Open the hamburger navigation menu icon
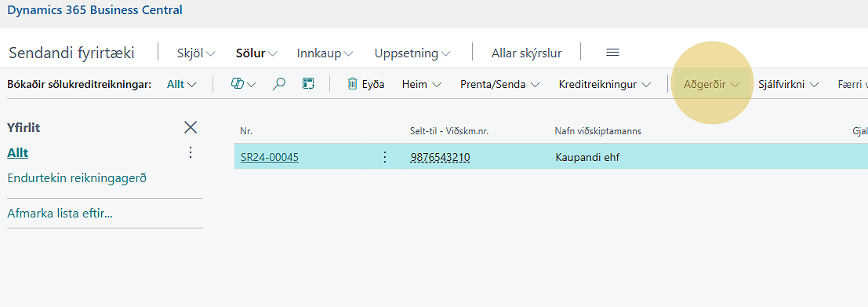Image resolution: width=868 pixels, height=307 pixels. (x=612, y=53)
